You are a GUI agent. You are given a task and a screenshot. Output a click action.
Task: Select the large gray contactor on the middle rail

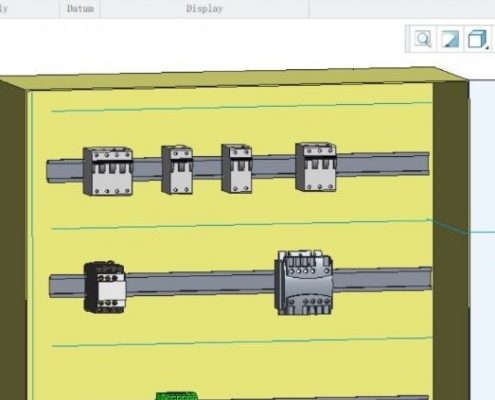pyautogui.click(x=303, y=282)
